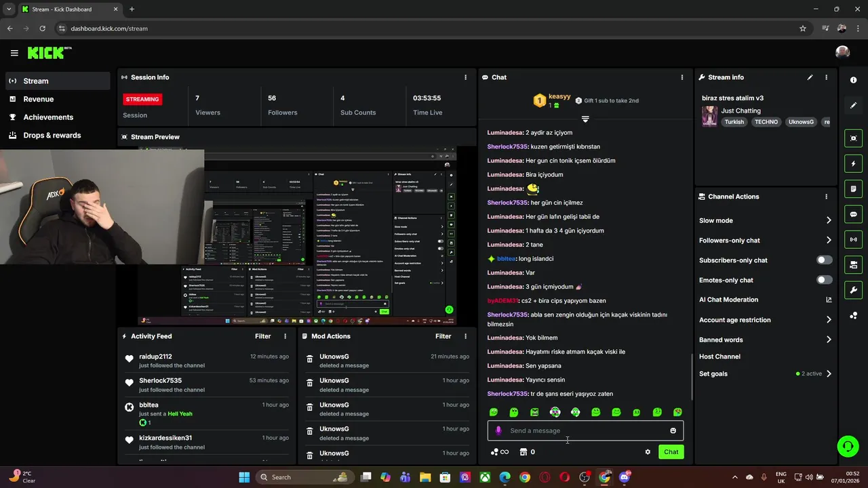Open the Mod Actions Filter
Image resolution: width=868 pixels, height=488 pixels.
pos(443,336)
